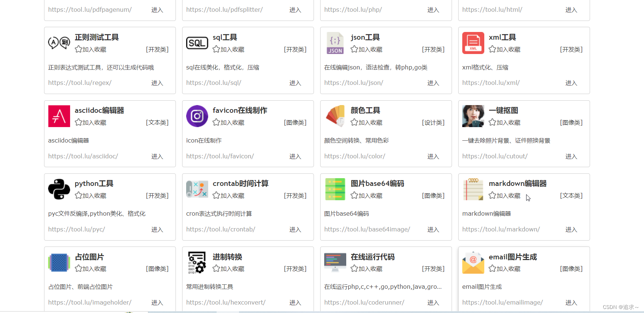Enter the sql tool via 进入

coord(295,83)
